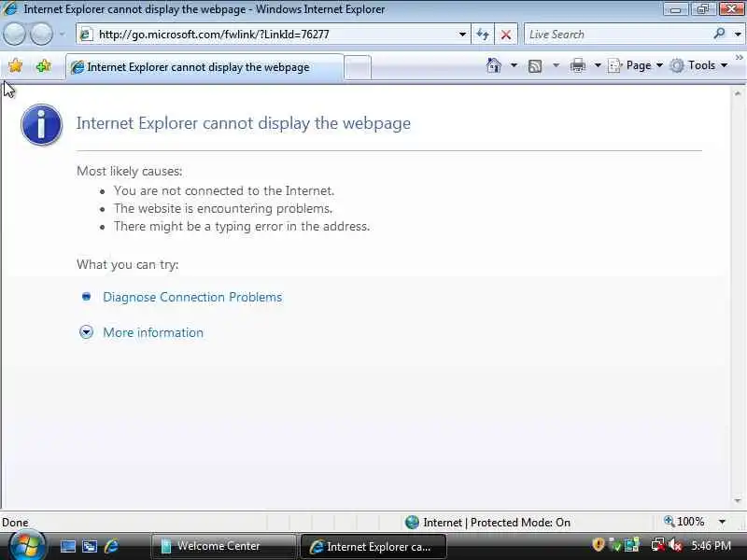This screenshot has height=560, width=747.
Task: Open the Windows Start orb
Action: tap(27, 545)
